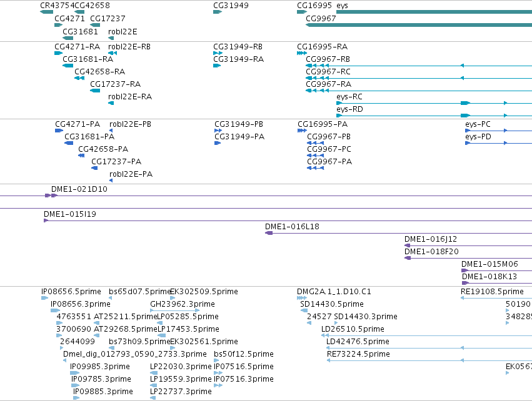Viewport: 532px width, 401px height.
Task: Click transcript CG9967-RC
Action: pos(328,72)
